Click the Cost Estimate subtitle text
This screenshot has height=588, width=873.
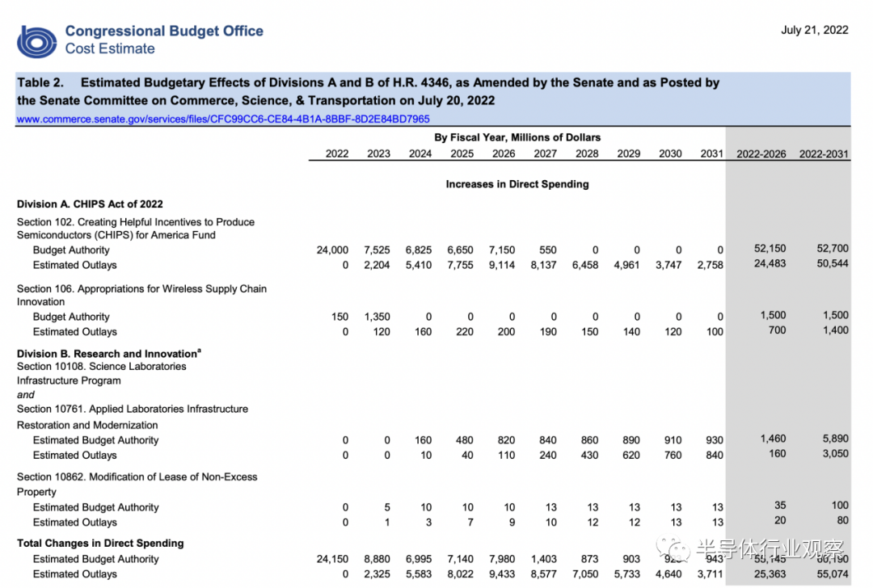110,49
